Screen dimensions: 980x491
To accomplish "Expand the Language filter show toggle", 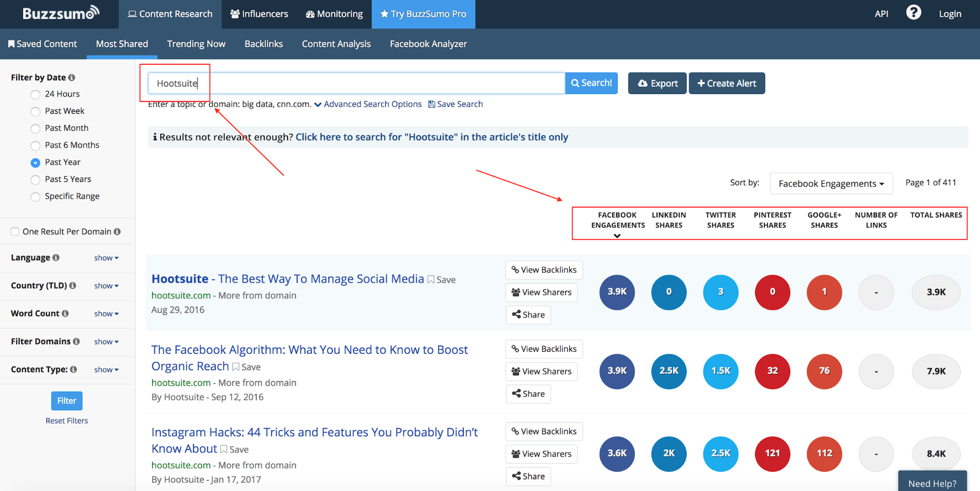I will tap(106, 258).
